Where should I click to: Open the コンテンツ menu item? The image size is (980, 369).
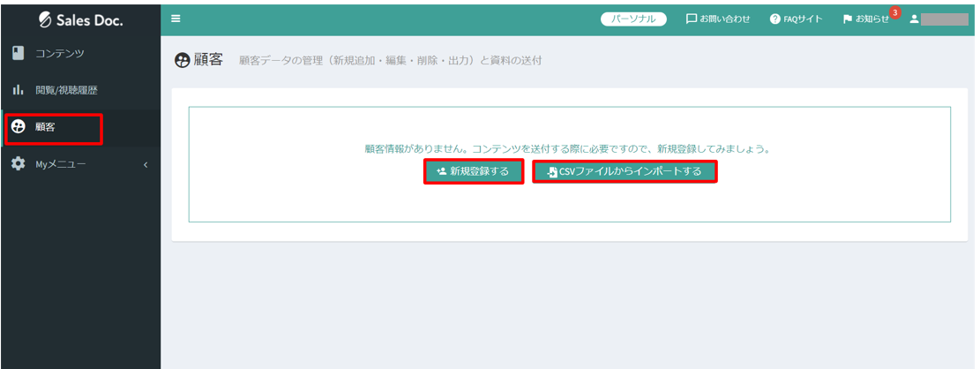(x=60, y=54)
